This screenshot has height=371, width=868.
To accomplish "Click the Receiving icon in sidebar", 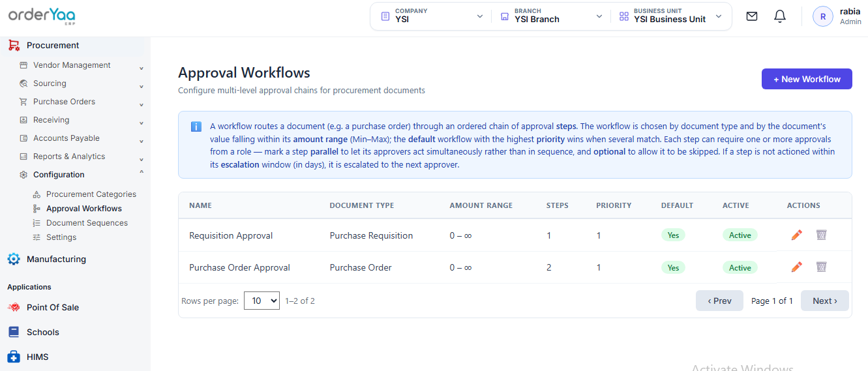I will (x=23, y=120).
